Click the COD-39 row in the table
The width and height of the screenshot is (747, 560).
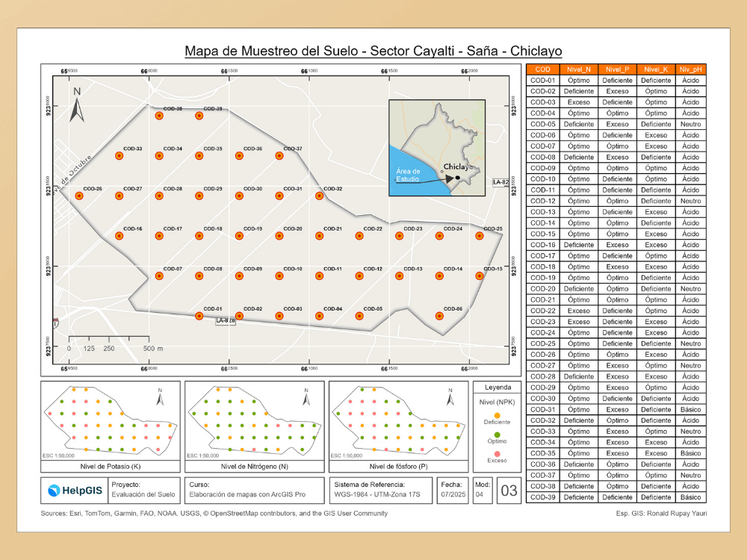point(616,497)
